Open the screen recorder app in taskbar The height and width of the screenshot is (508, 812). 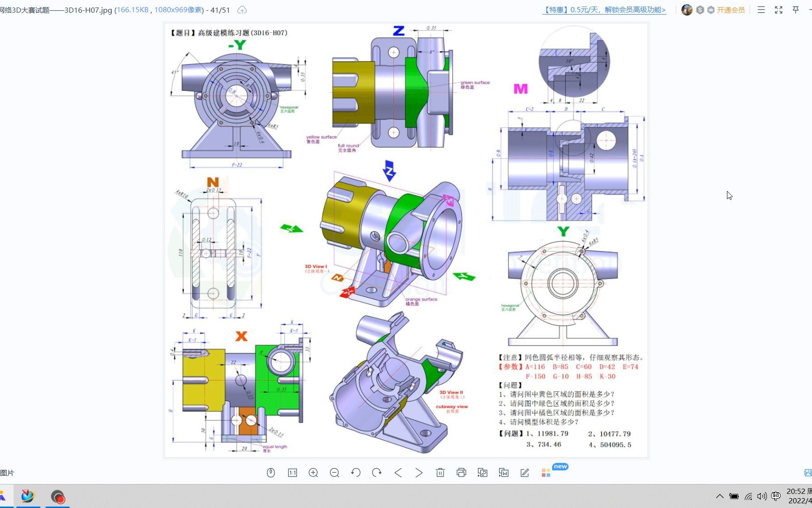[x=58, y=496]
